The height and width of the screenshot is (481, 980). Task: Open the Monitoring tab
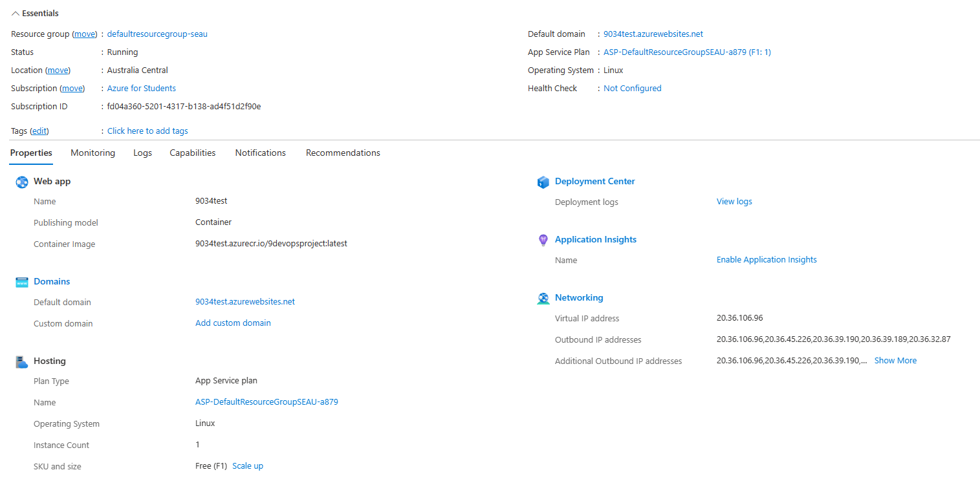[93, 153]
